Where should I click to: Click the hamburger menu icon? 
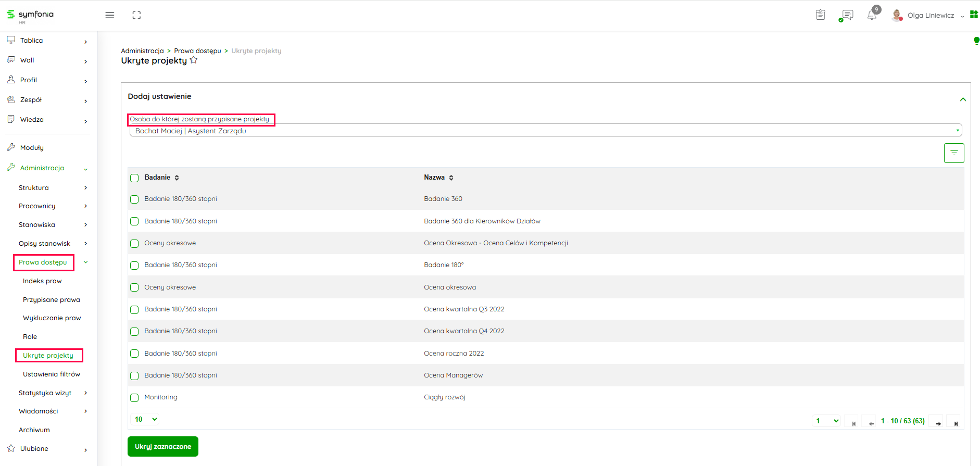click(110, 16)
